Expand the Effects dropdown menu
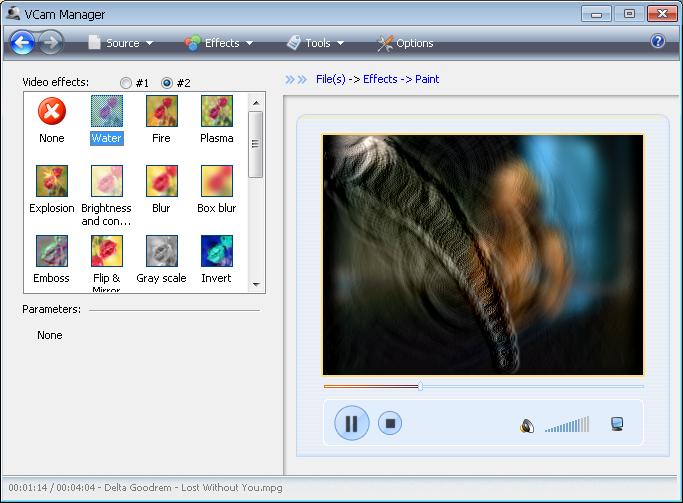The image size is (683, 503). tap(219, 43)
